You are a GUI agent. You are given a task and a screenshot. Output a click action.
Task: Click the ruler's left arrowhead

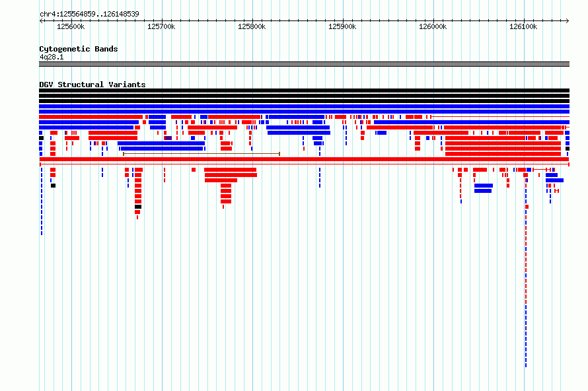click(x=41, y=20)
